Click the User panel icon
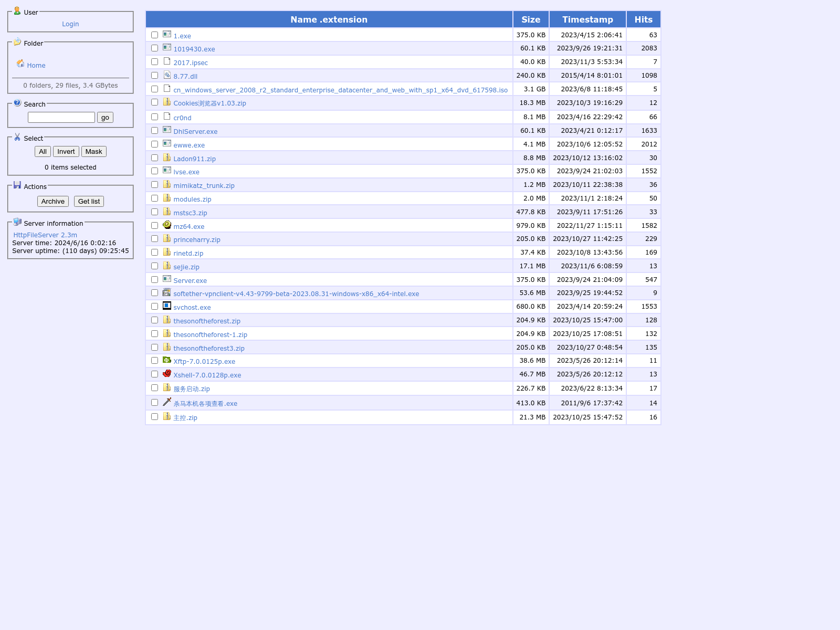The width and height of the screenshot is (840, 630). point(17,10)
